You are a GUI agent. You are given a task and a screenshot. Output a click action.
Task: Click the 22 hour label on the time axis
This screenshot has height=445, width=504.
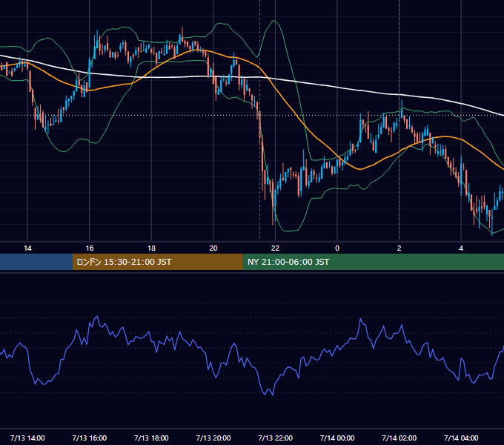[x=275, y=248]
